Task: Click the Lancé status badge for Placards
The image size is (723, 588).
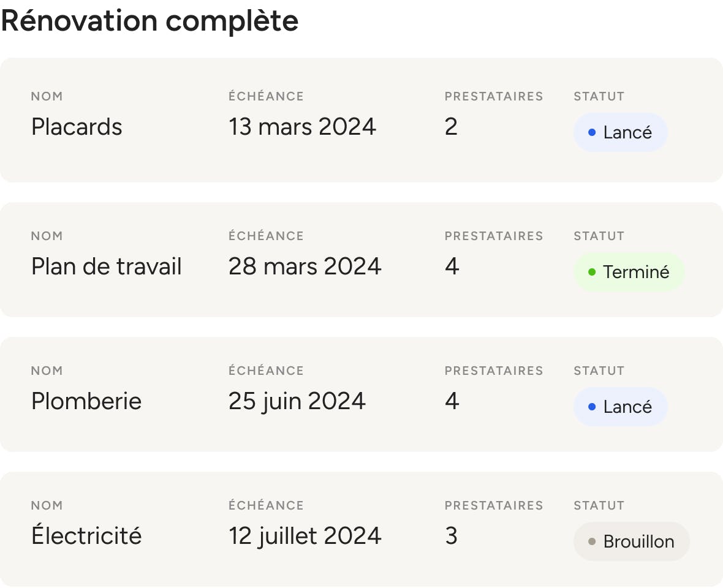Action: click(620, 133)
